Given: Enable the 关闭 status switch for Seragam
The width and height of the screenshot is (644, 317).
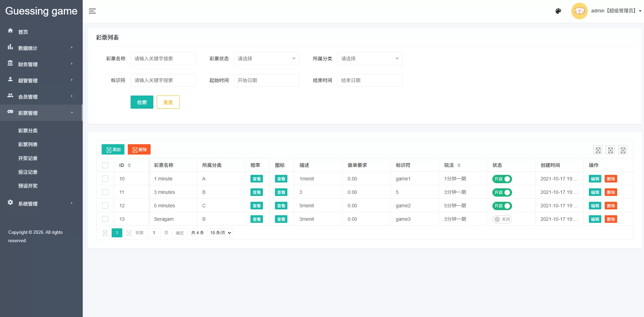Looking at the screenshot, I should [x=502, y=219].
